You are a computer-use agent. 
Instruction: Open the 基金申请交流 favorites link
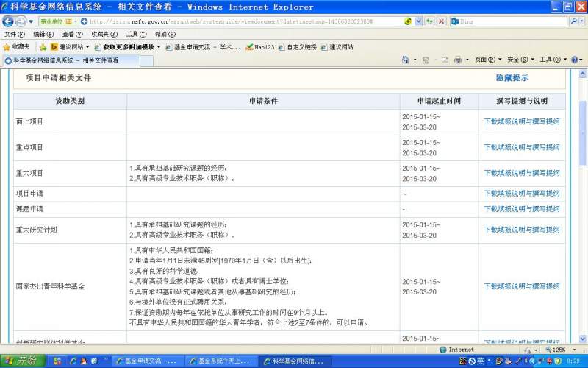click(x=203, y=47)
